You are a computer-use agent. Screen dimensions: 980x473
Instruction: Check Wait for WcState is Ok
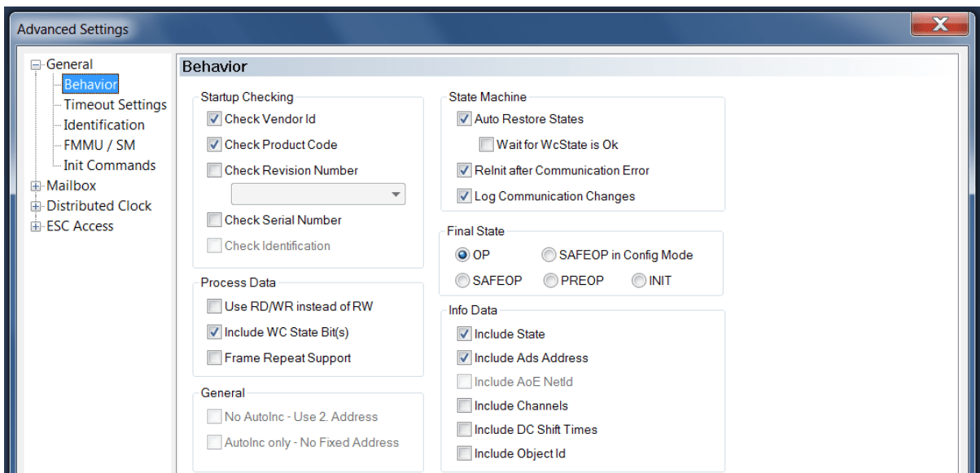point(486,145)
